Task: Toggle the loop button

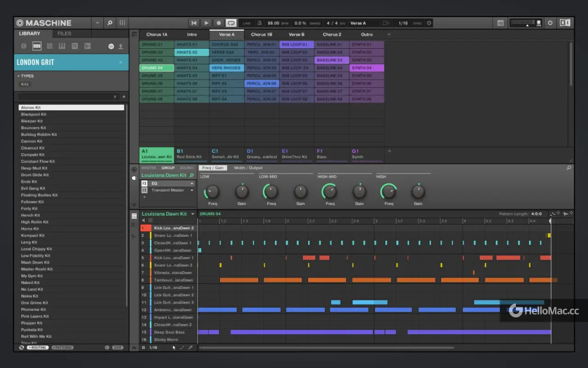Action: 231,23
